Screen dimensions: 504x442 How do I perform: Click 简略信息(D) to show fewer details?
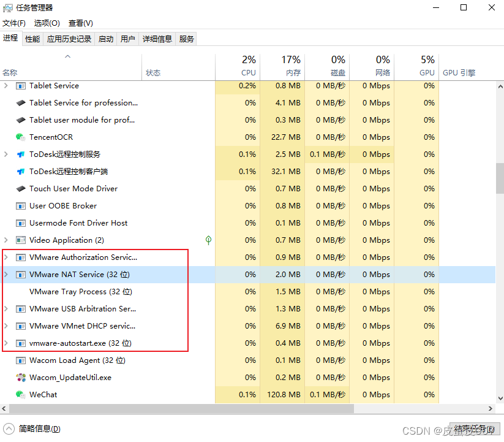[40, 429]
